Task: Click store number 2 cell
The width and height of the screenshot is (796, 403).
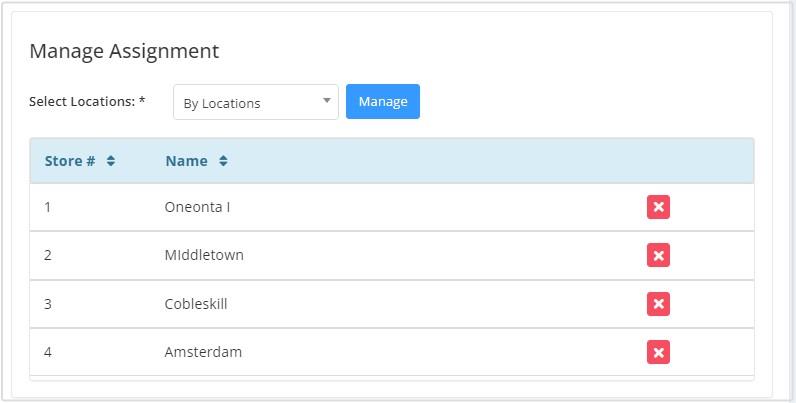Action: pyautogui.click(x=48, y=255)
